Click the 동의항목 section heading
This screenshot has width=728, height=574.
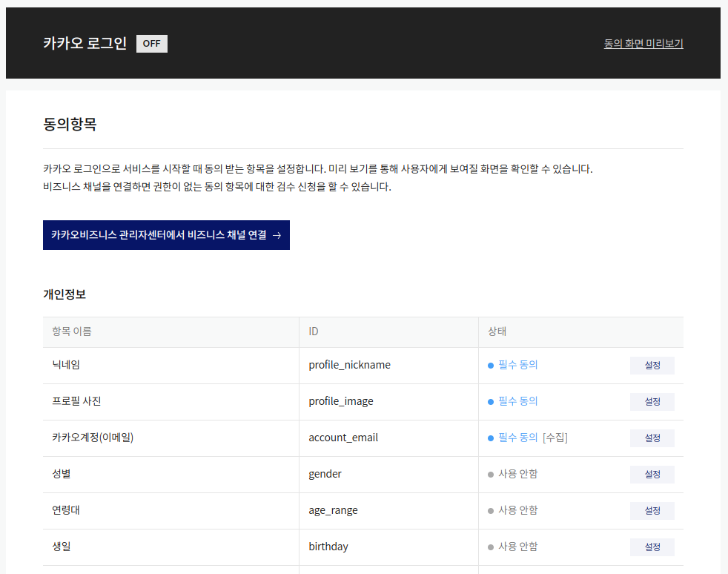click(x=70, y=124)
